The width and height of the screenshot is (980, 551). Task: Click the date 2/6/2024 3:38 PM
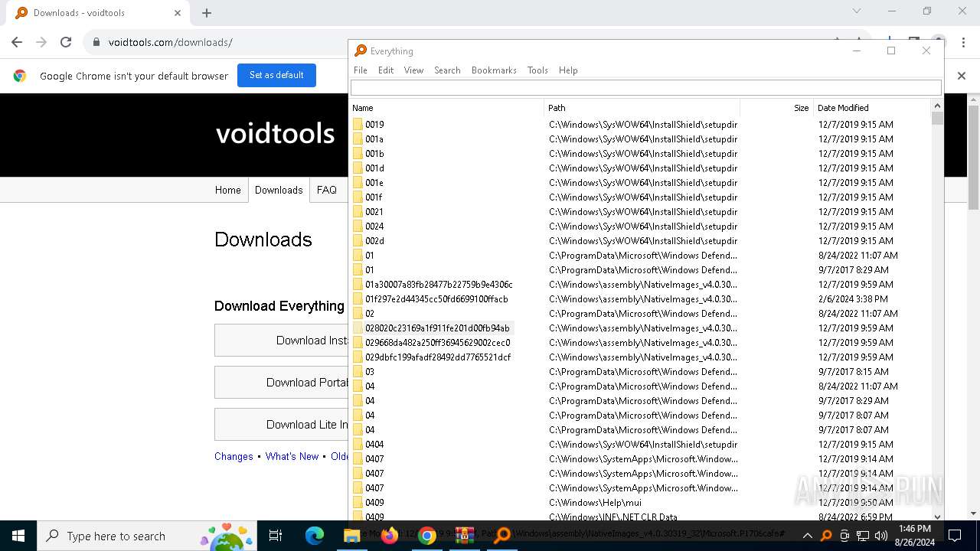pos(853,298)
